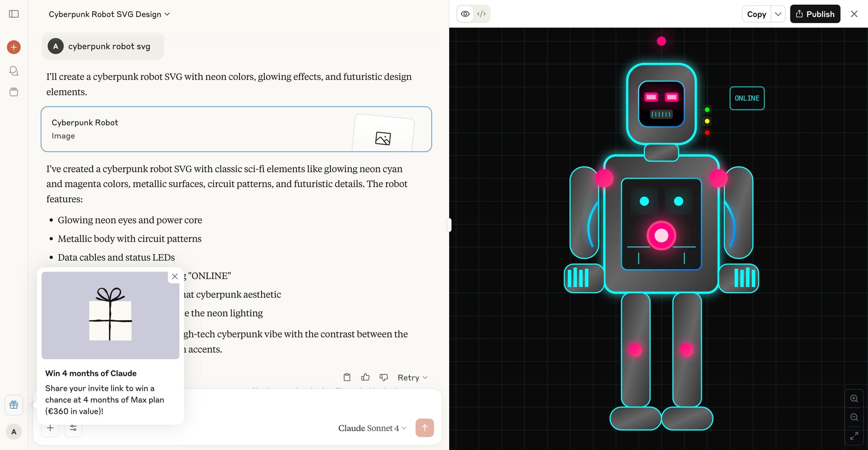868x450 pixels.
Task: Copy the response with the clipboard icon
Action: click(347, 377)
